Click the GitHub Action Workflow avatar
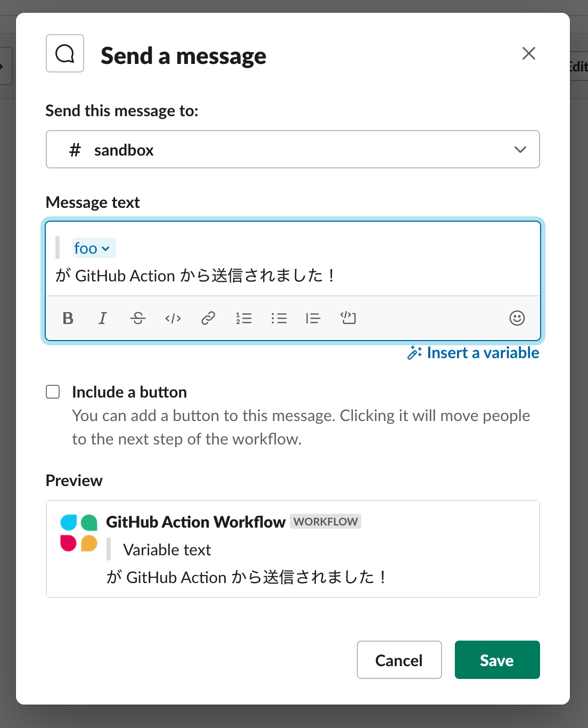Screen dimensions: 588x728 (x=79, y=533)
